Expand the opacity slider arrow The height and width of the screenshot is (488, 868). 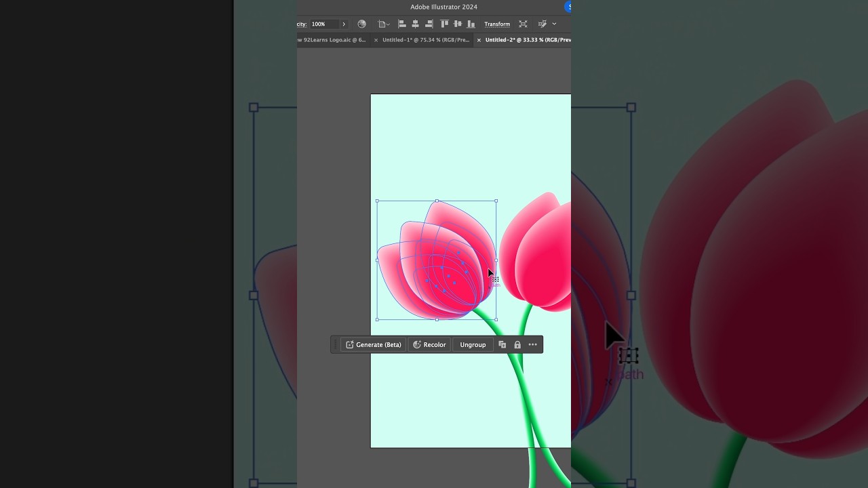coord(344,24)
